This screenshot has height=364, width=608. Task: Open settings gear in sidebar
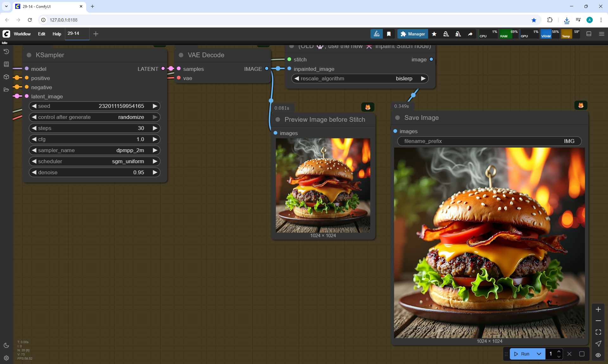(6, 358)
